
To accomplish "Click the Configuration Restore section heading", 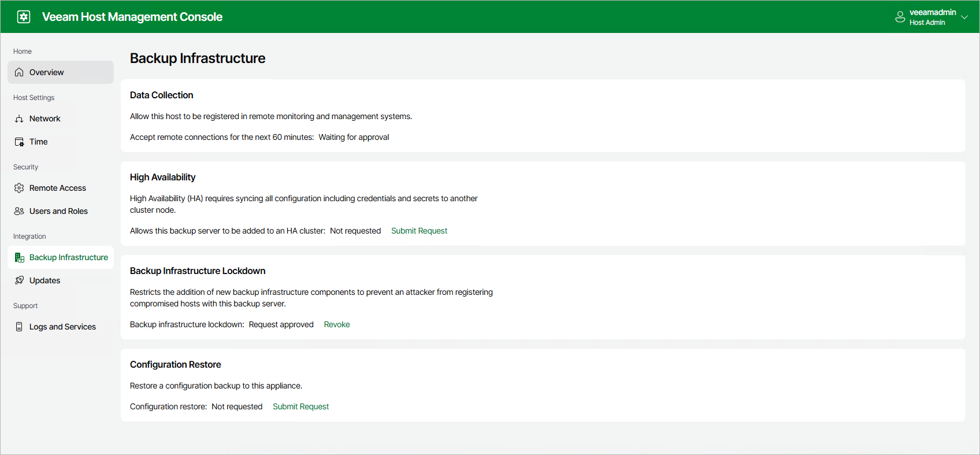I will coord(176,364).
